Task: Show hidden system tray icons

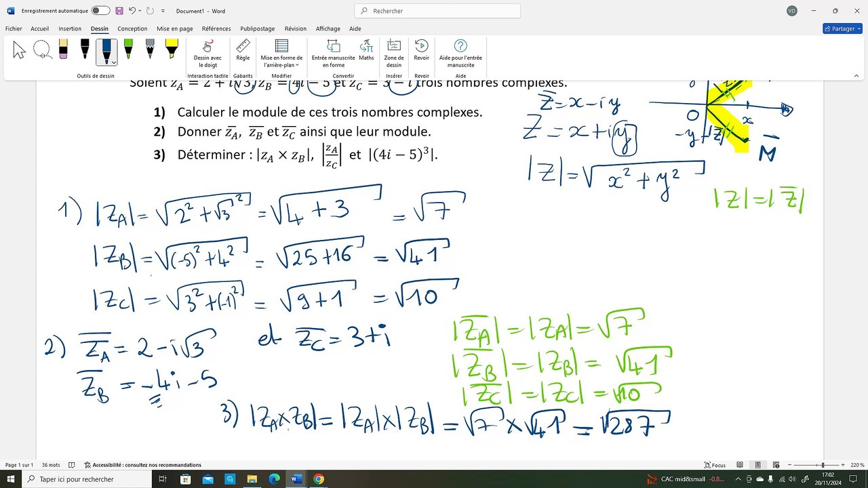Action: point(738,479)
